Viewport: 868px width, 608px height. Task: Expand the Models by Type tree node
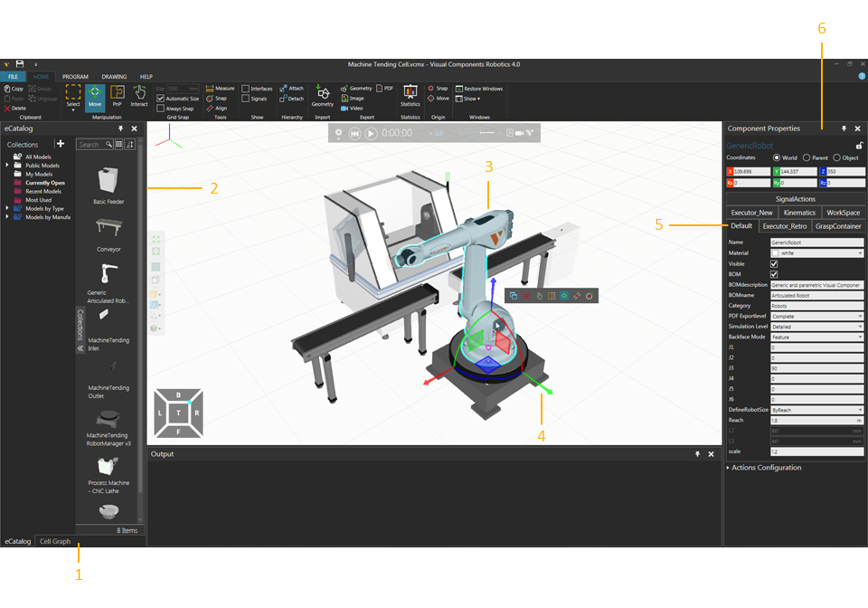(x=8, y=208)
